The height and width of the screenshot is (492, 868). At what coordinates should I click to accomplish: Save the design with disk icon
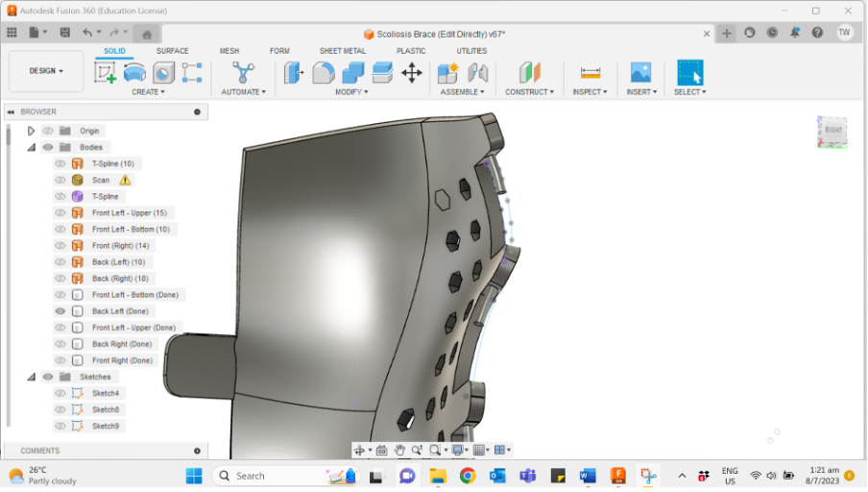64,33
